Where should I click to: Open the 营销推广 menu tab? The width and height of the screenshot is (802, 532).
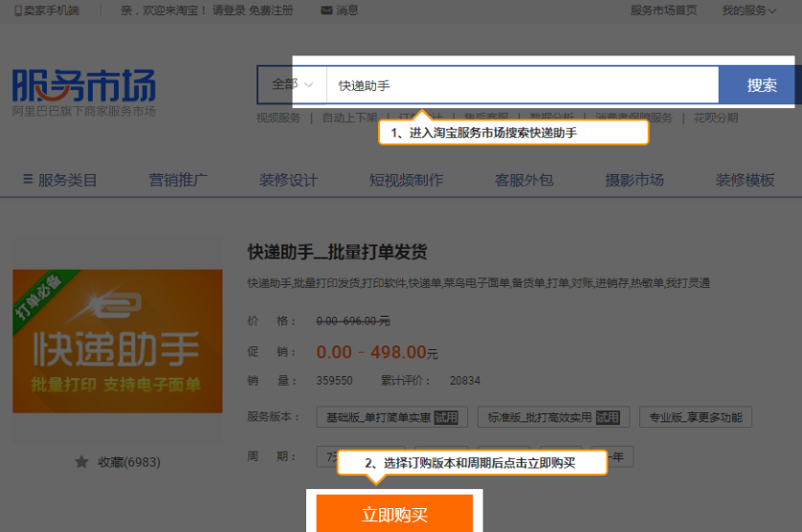[x=178, y=180]
